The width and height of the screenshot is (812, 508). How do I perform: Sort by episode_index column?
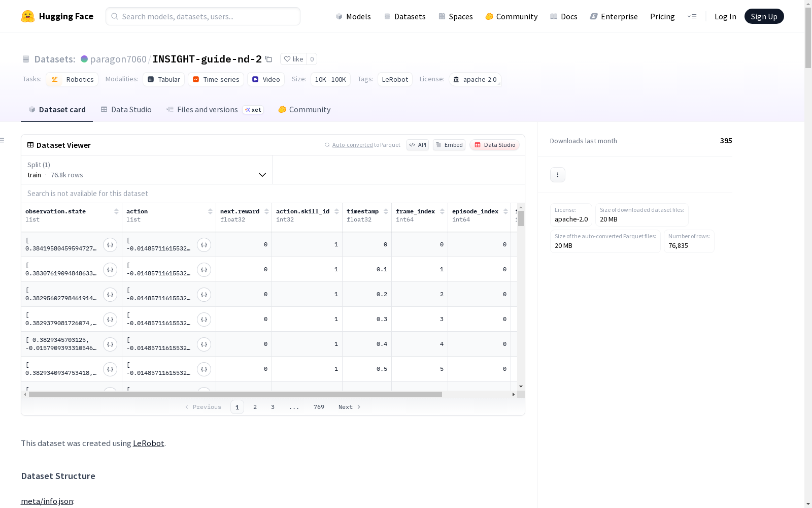(x=505, y=211)
